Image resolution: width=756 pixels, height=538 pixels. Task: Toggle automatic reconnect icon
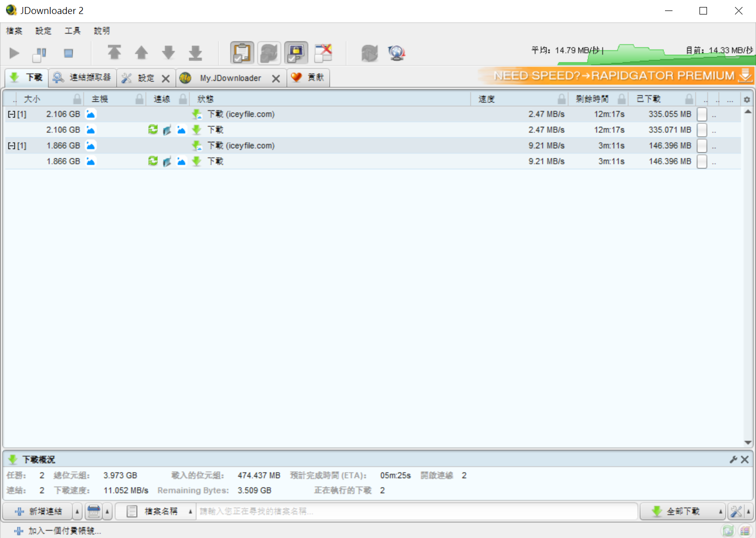[x=269, y=53]
